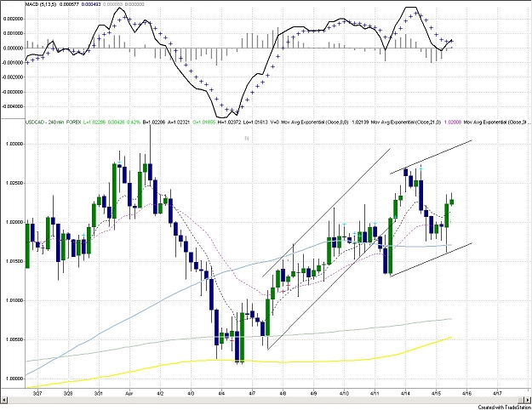The image size is (532, 410).
Task: Click the -0.004000 MACD axis label
Action: tap(14, 106)
